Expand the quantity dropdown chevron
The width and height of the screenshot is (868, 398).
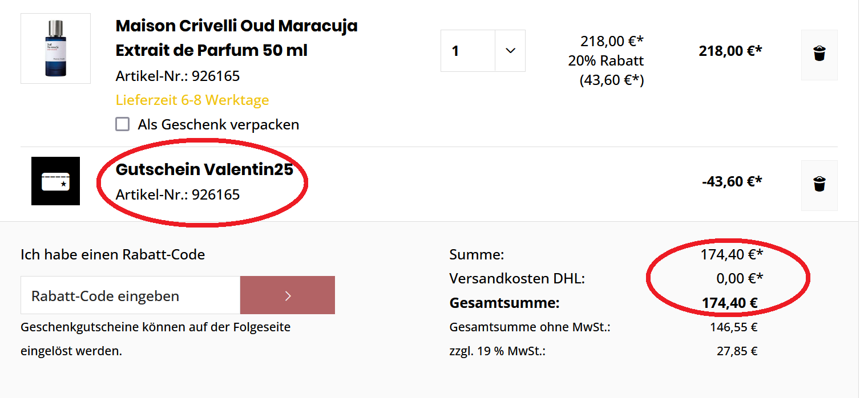(510, 51)
